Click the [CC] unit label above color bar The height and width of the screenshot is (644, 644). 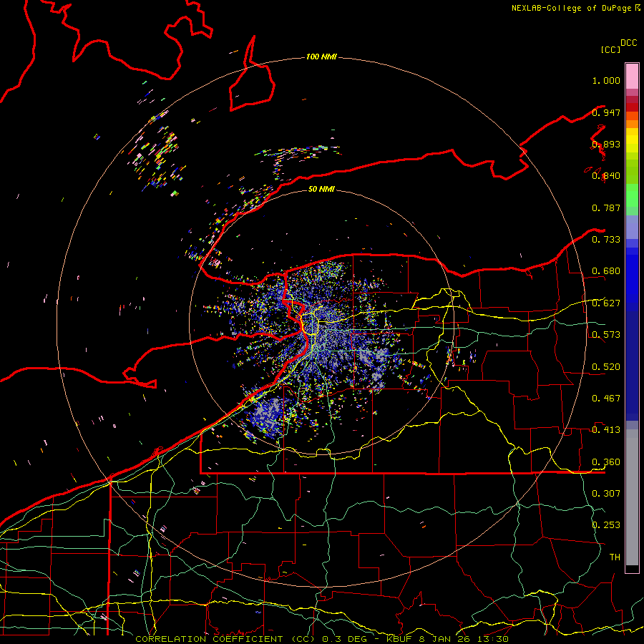click(611, 49)
